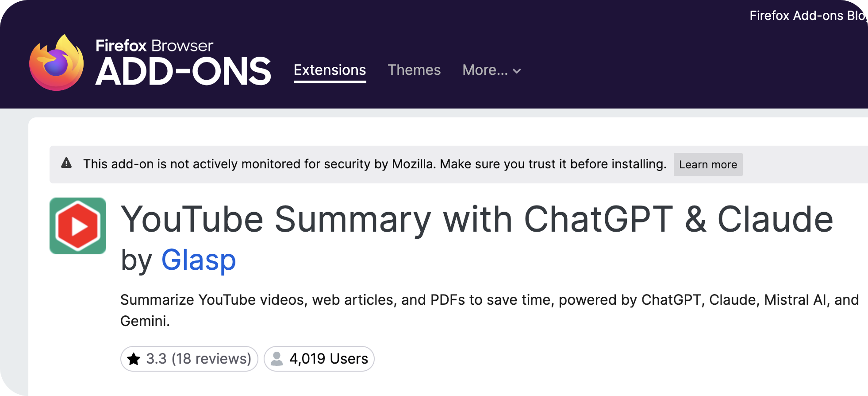Open the Glasp author link
Viewport: 868px width, 396px height.
pos(199,260)
